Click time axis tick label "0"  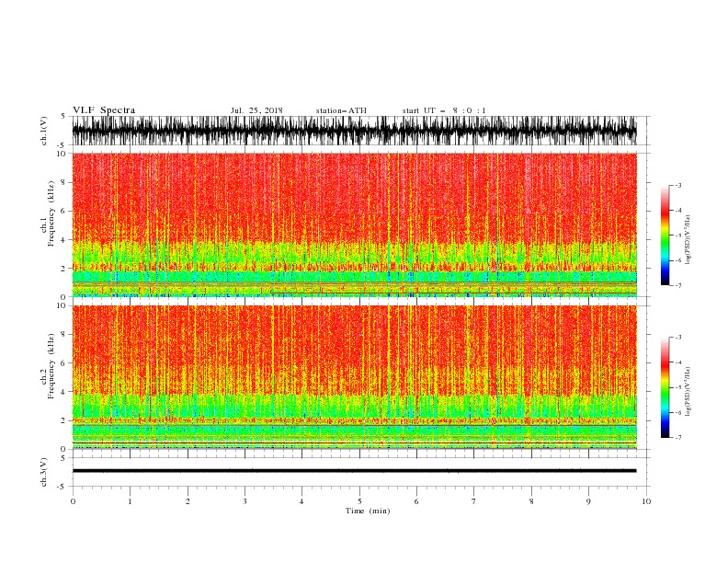pyautogui.click(x=73, y=501)
